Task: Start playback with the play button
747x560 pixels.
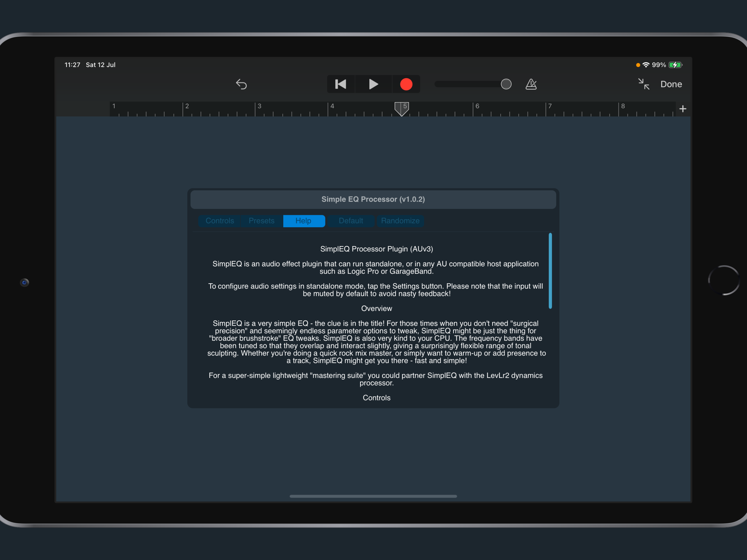Action: [x=373, y=84]
